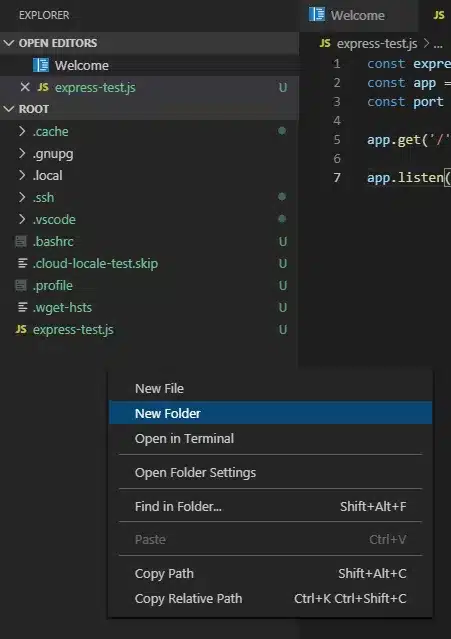
Task: Click the JS icon of express-test.js in root
Action: (x=21, y=329)
